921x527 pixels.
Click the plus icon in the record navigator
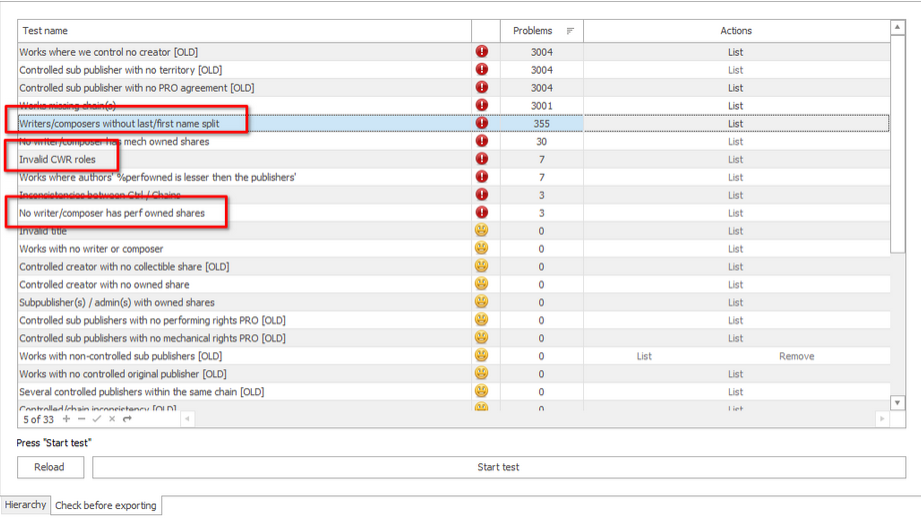(67, 419)
